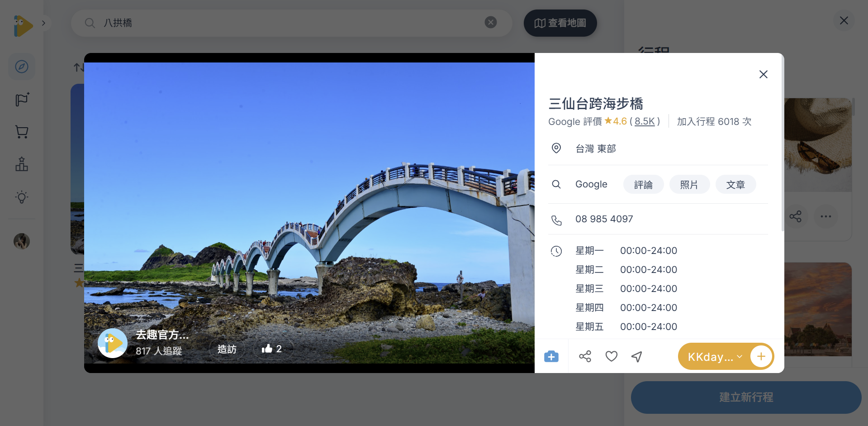Select the 評論 tab under Google
Viewport: 868px width, 426px height.
click(x=643, y=184)
